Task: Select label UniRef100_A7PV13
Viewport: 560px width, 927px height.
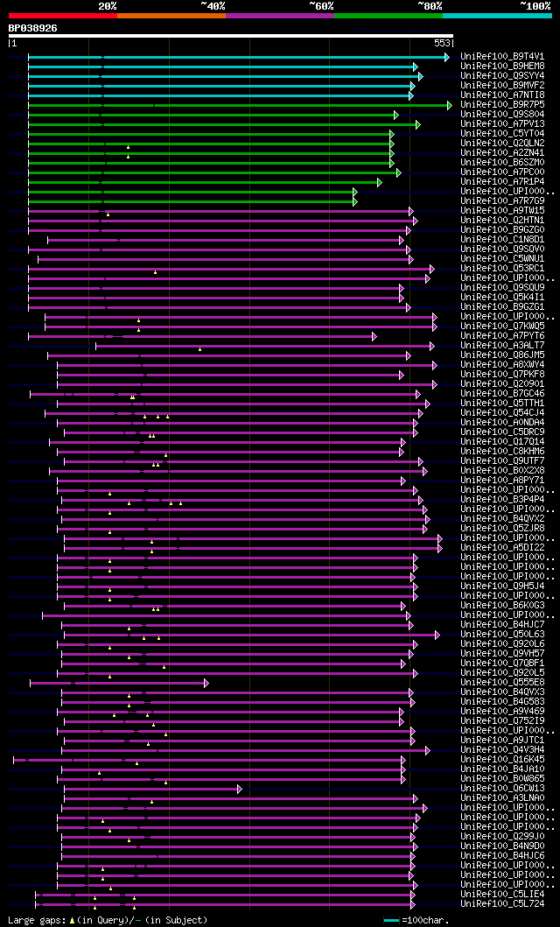Action: coord(503,124)
